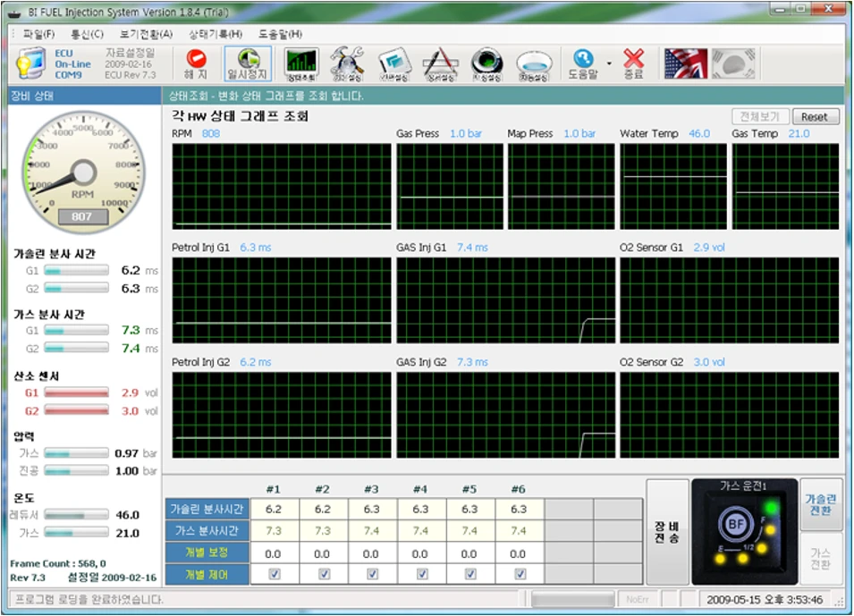Click the Reset button

pyautogui.click(x=815, y=116)
